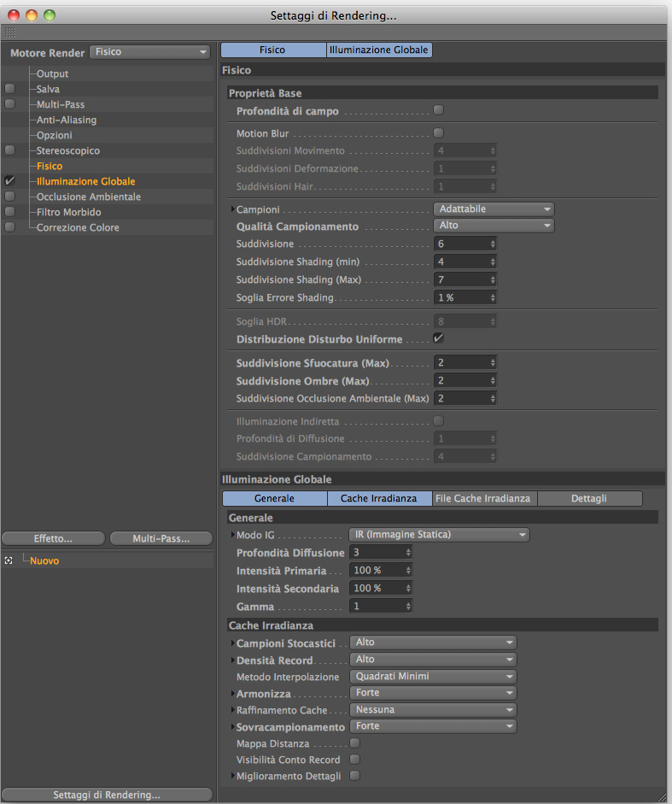672x804 pixels.
Task: Toggle the Motion Blur checkbox
Action: (438, 133)
